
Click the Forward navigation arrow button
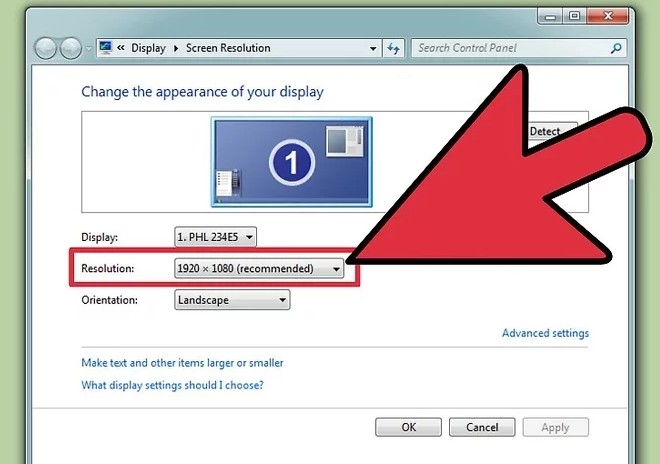[x=72, y=48]
